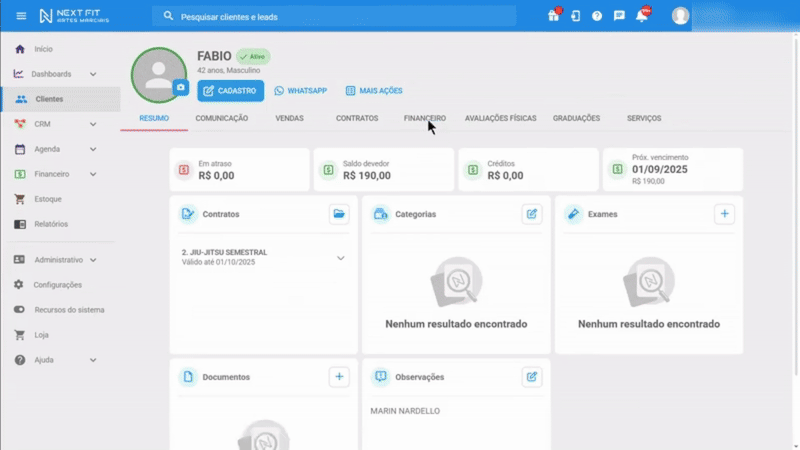
Task: Click the Em atraso red money icon
Action: [184, 170]
